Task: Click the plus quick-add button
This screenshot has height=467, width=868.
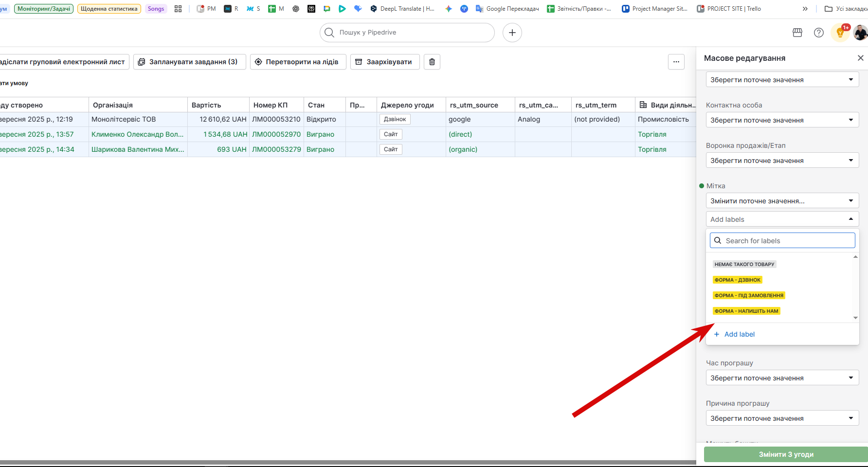Action: (x=512, y=33)
